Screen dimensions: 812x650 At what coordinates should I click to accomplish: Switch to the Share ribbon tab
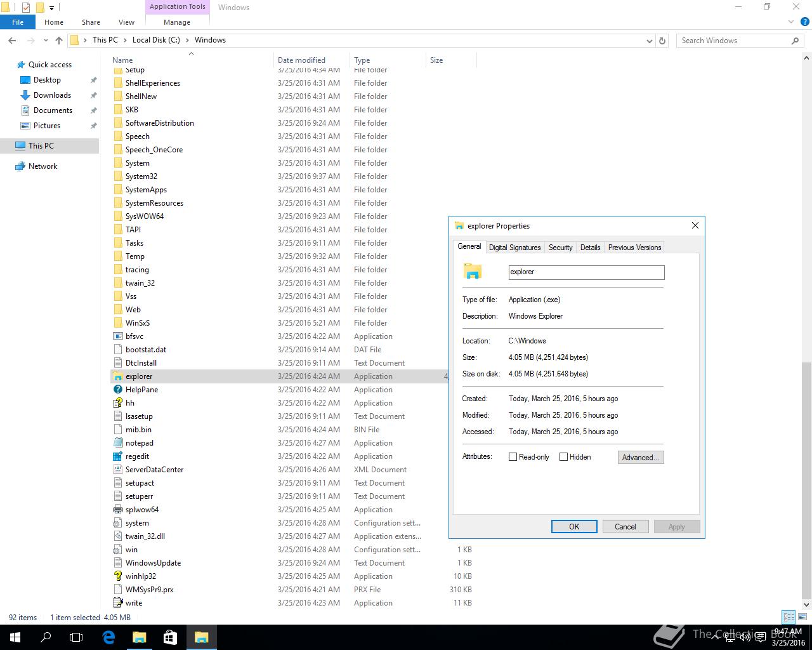(91, 22)
